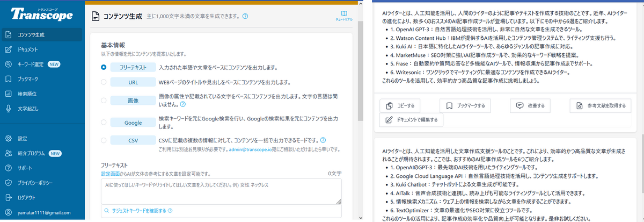Click the フリーテキスト option label
The height and width of the screenshot is (222, 644).
click(133, 67)
